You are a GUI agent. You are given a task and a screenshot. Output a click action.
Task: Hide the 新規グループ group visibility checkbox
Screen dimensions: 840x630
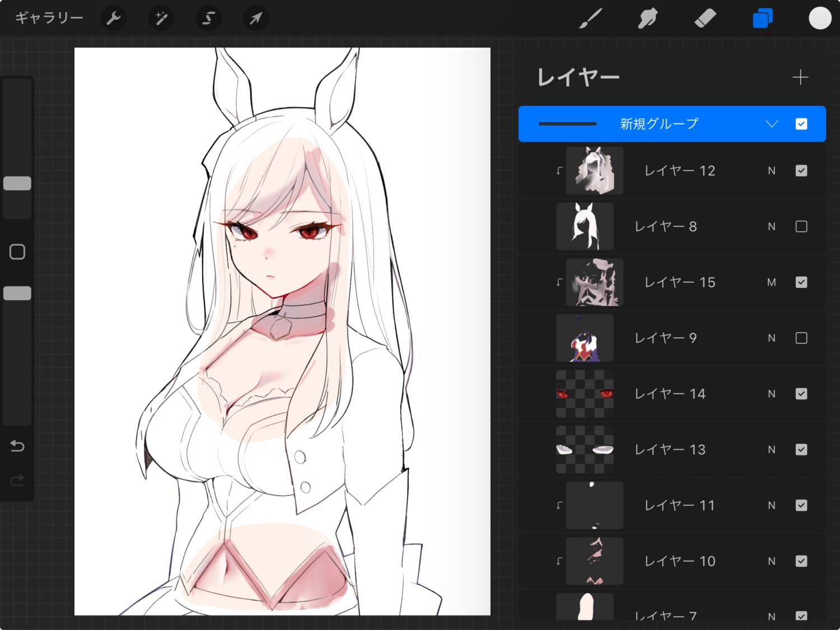tap(801, 124)
